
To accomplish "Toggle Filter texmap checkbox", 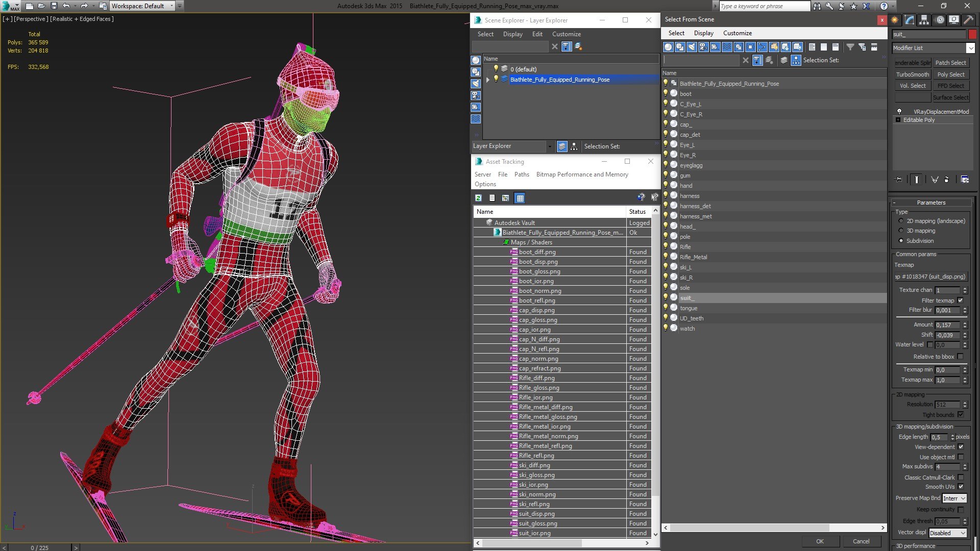I will coord(960,300).
